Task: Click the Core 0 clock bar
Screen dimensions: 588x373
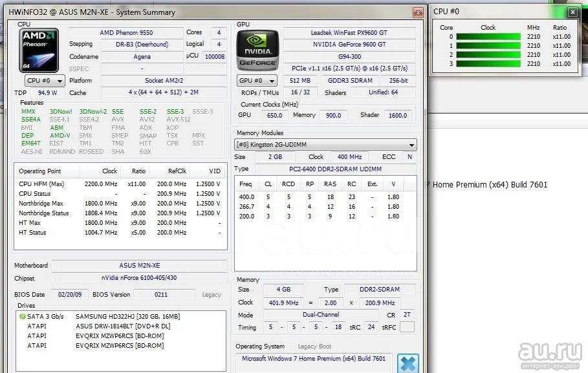Action: point(488,37)
